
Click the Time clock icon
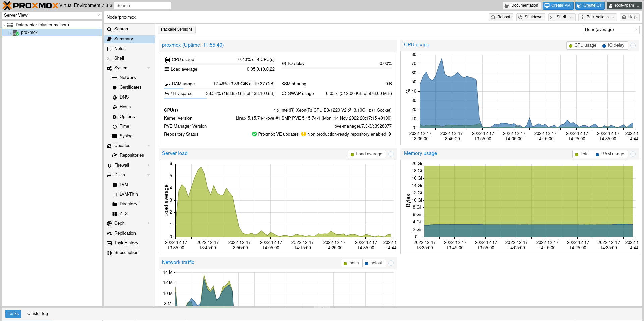click(x=115, y=127)
